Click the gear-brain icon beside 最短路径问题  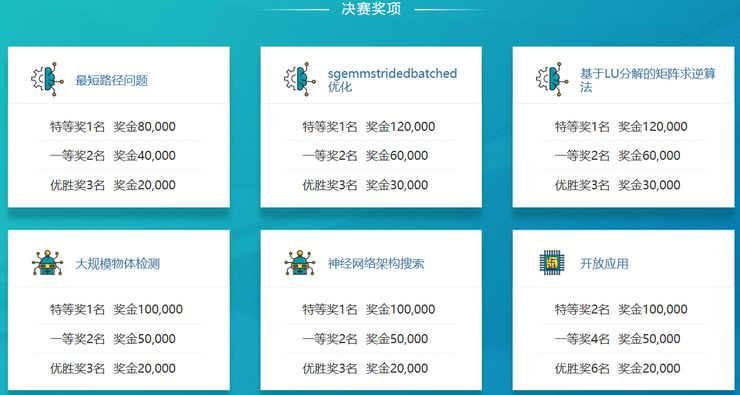pos(47,79)
